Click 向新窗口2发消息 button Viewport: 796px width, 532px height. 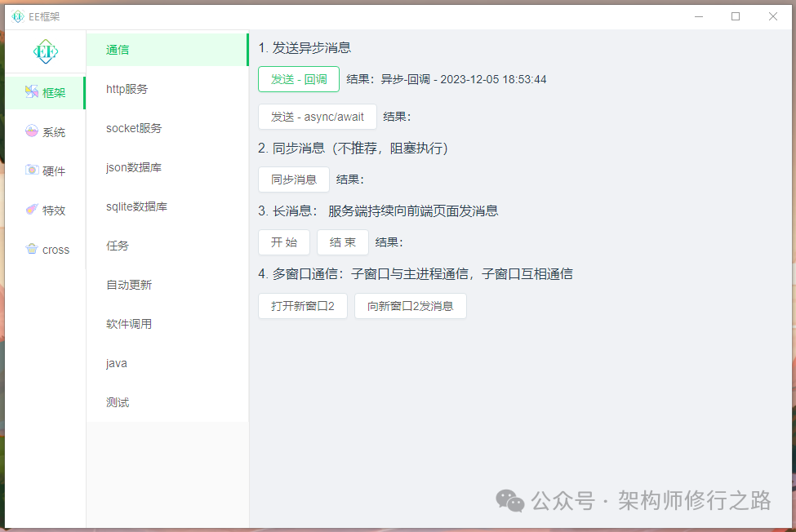click(410, 306)
